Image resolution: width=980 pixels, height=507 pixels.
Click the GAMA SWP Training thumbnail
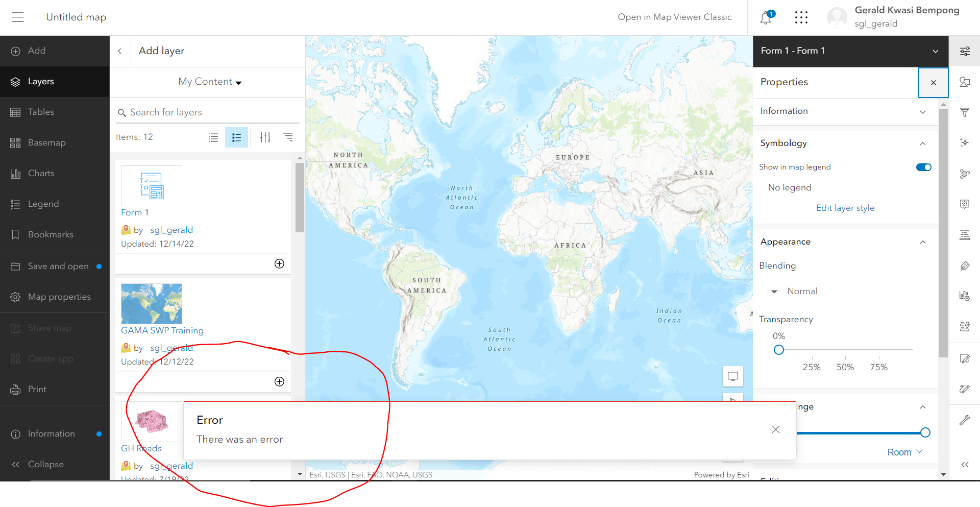[152, 304]
